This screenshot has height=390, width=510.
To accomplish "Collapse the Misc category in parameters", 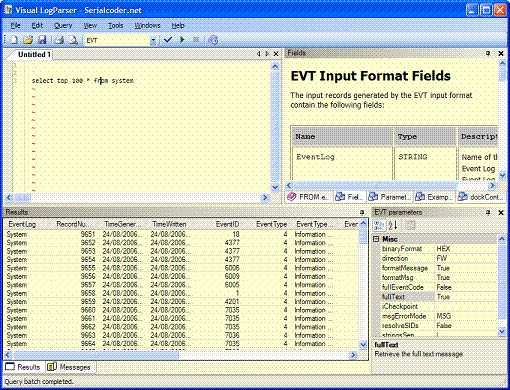I will tap(376, 239).
